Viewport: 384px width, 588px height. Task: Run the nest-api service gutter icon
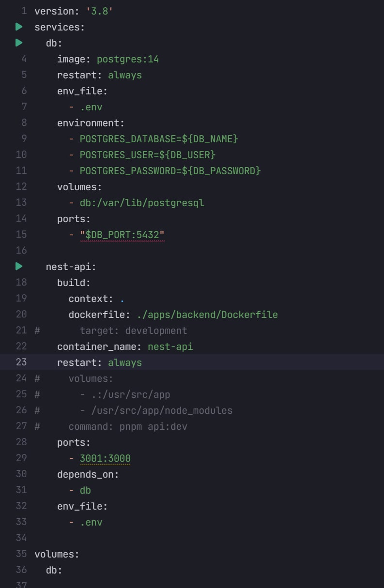click(x=19, y=266)
